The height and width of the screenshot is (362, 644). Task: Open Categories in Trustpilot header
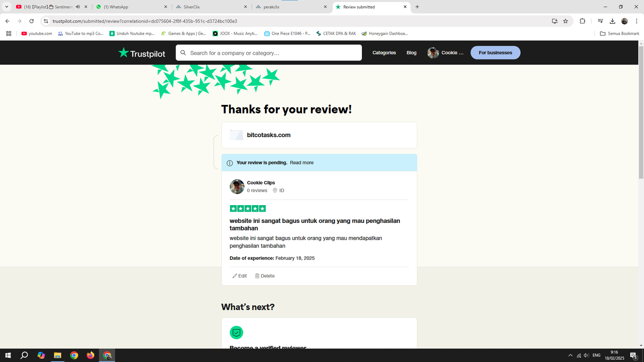[x=384, y=53]
